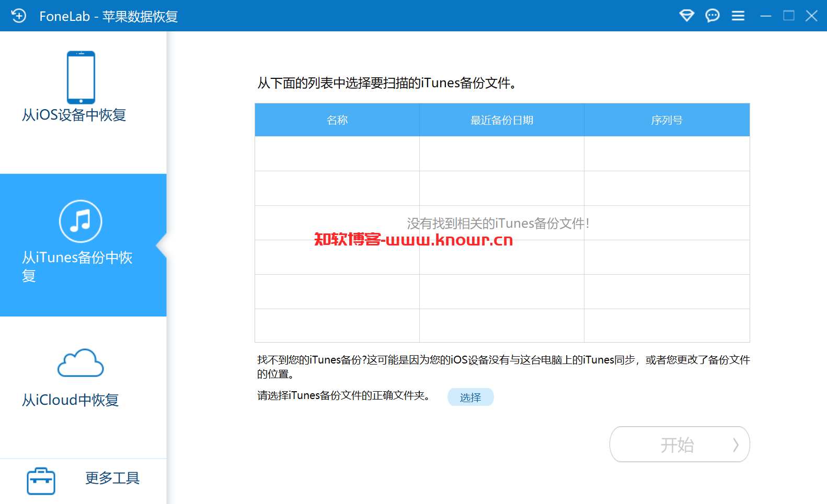Switch to 从iOS设备中恢复 mode

click(x=83, y=102)
